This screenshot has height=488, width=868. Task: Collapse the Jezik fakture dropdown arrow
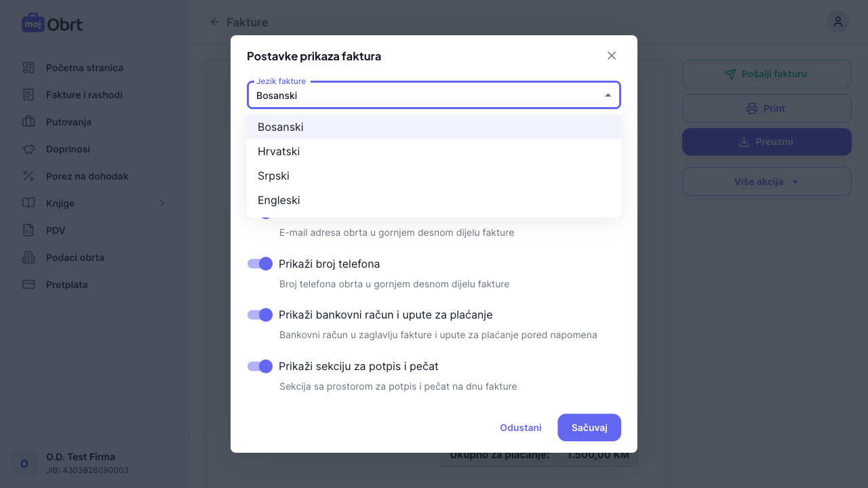click(608, 96)
